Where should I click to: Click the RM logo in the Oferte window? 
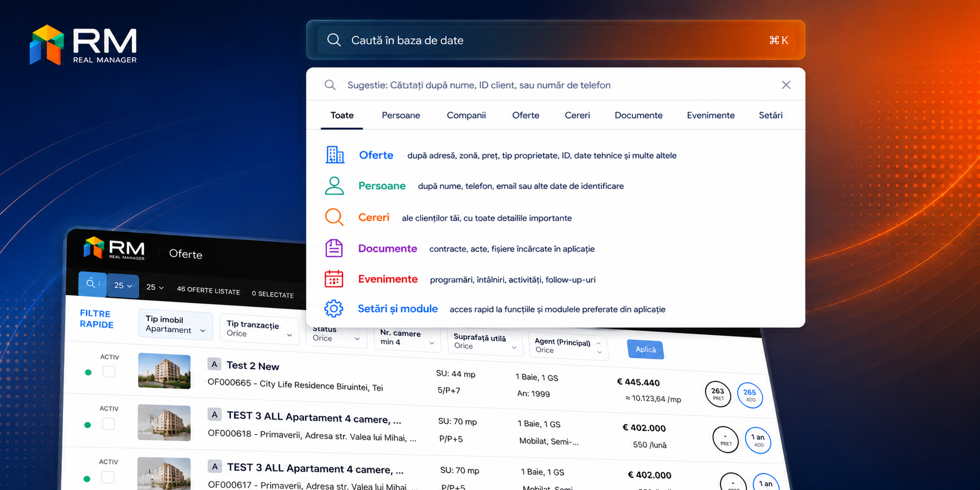point(114,249)
